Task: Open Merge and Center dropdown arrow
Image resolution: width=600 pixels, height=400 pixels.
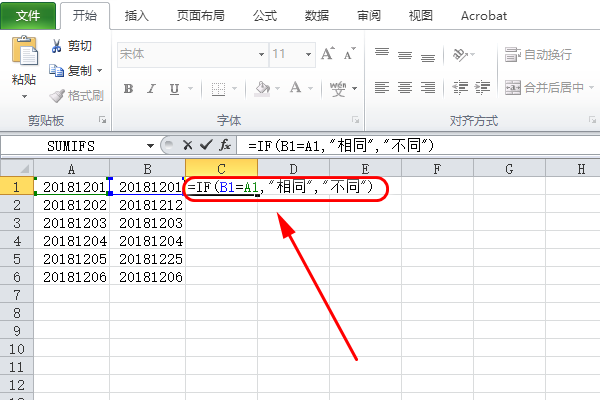Action: click(x=591, y=88)
